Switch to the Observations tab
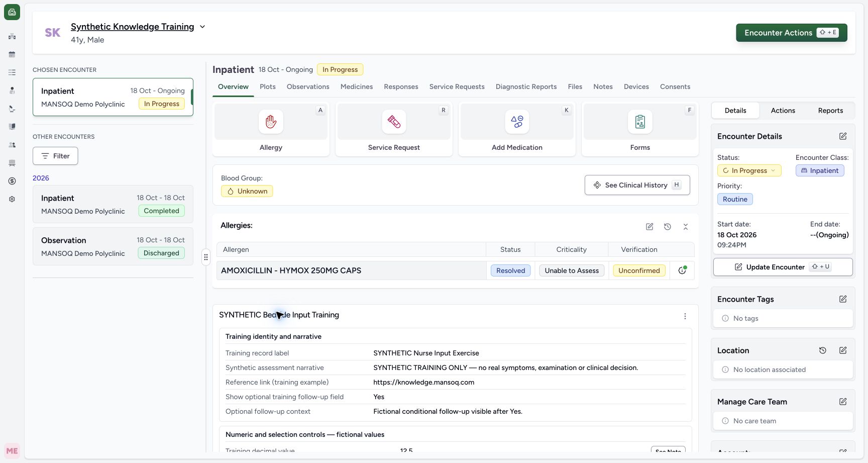The width and height of the screenshot is (868, 463). (x=308, y=86)
